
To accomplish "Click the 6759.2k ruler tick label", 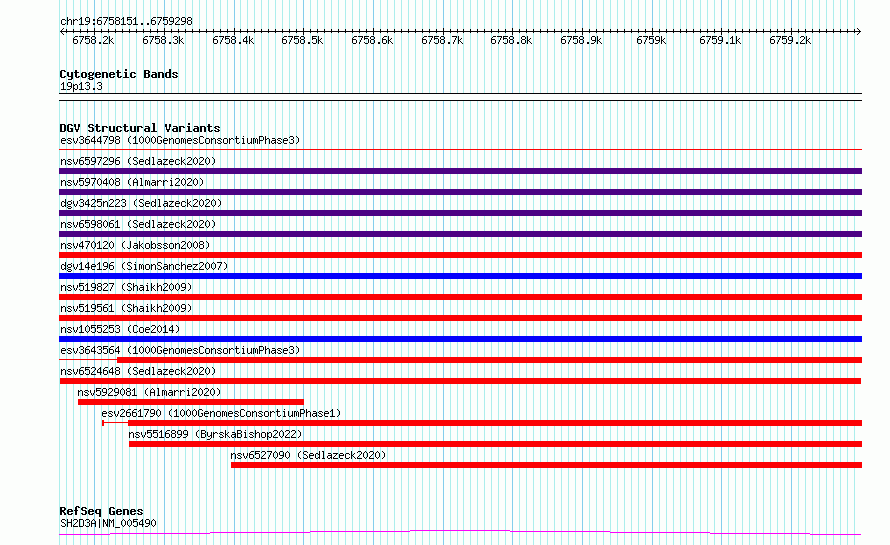I will (790, 40).
